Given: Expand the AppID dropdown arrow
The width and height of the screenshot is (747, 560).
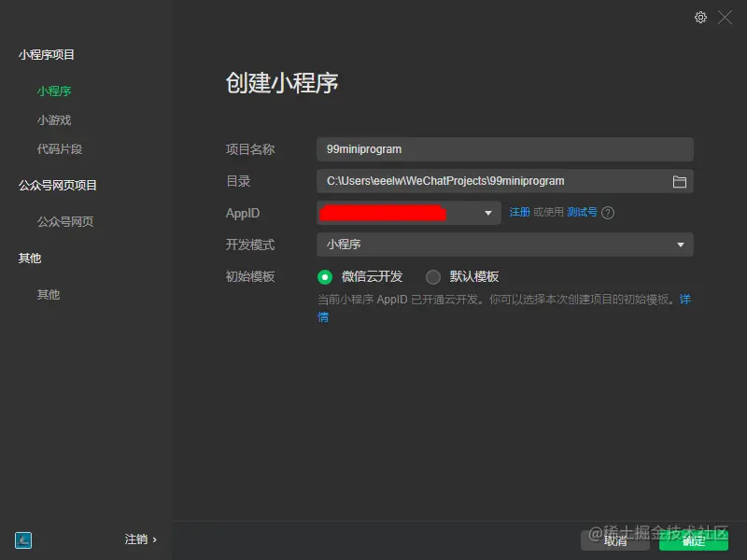Looking at the screenshot, I should pos(487,213).
